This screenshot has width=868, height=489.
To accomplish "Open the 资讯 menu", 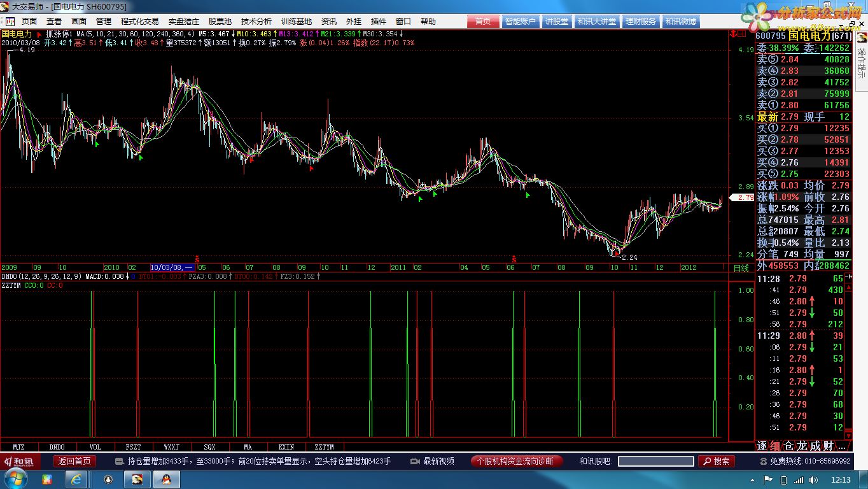I will [329, 22].
